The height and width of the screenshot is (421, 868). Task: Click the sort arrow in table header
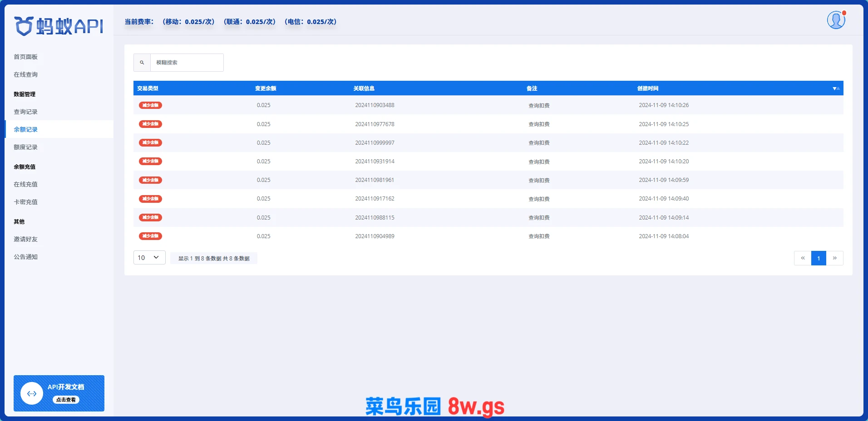coord(835,88)
